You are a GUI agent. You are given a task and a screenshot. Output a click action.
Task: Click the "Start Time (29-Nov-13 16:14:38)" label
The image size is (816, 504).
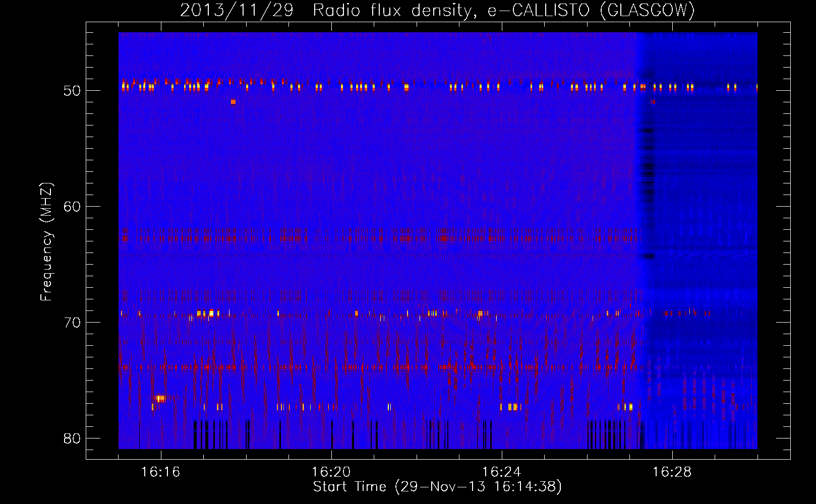click(x=437, y=487)
